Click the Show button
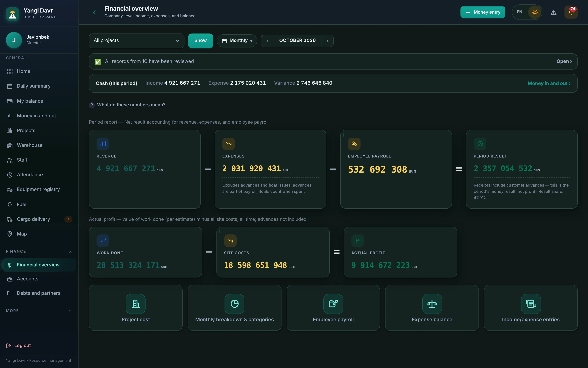 click(200, 41)
